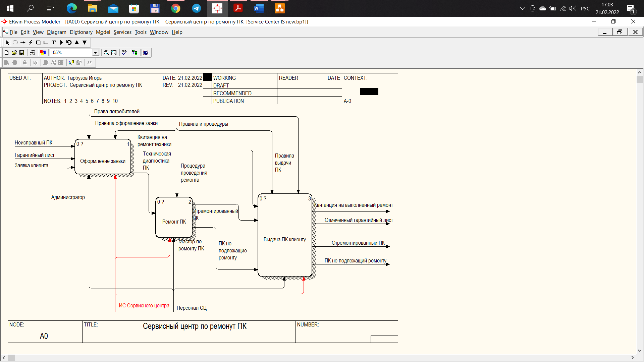Click the zoom magnifier tool
This screenshot has height=362, width=644.
point(106,53)
